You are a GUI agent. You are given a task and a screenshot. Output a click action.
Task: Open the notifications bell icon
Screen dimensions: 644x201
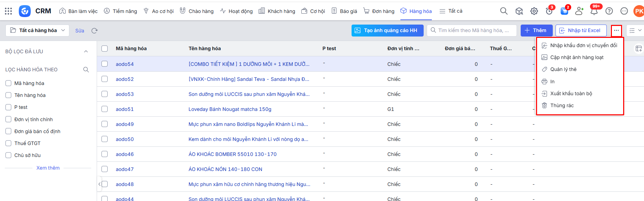(x=594, y=11)
